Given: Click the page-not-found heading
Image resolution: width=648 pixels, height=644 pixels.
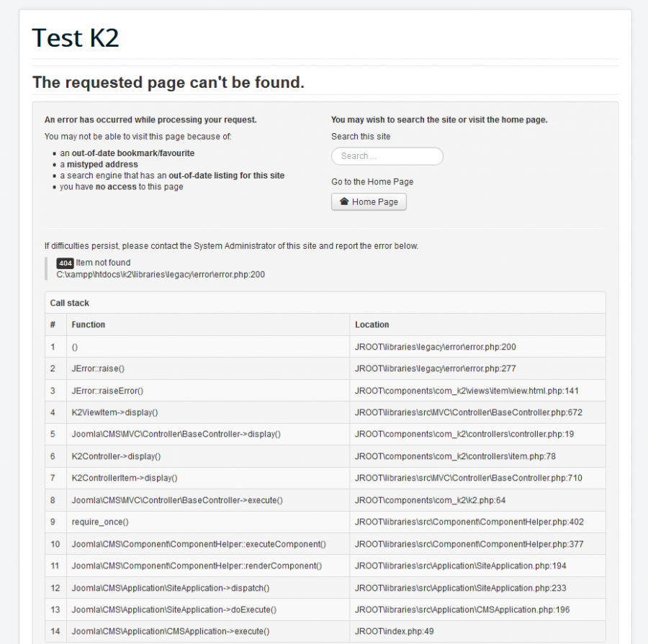Looking at the screenshot, I should (x=168, y=82).
